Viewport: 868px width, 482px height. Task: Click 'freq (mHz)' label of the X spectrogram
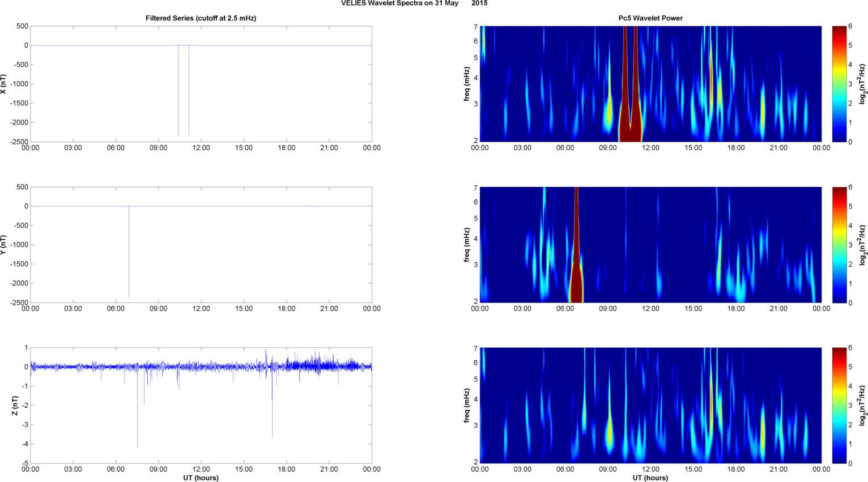467,84
